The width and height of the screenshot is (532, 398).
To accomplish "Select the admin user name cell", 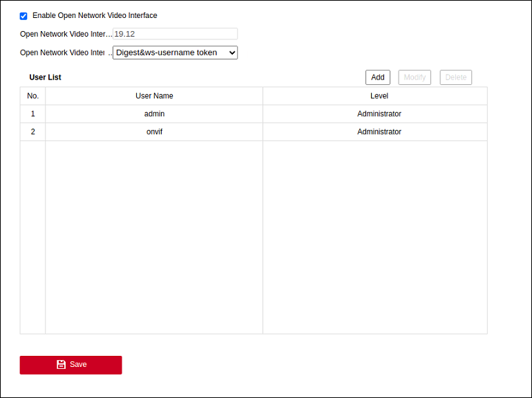I will coord(154,114).
